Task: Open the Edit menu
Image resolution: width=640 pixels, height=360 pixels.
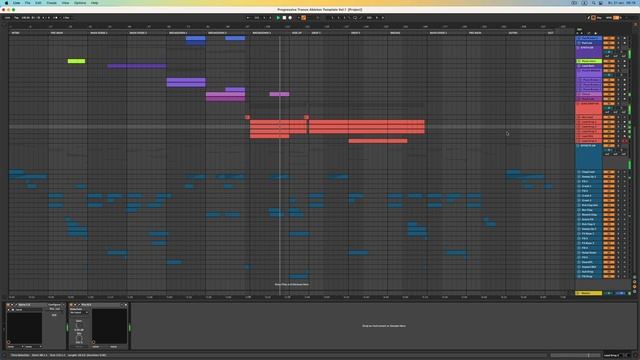Action: pos(38,3)
